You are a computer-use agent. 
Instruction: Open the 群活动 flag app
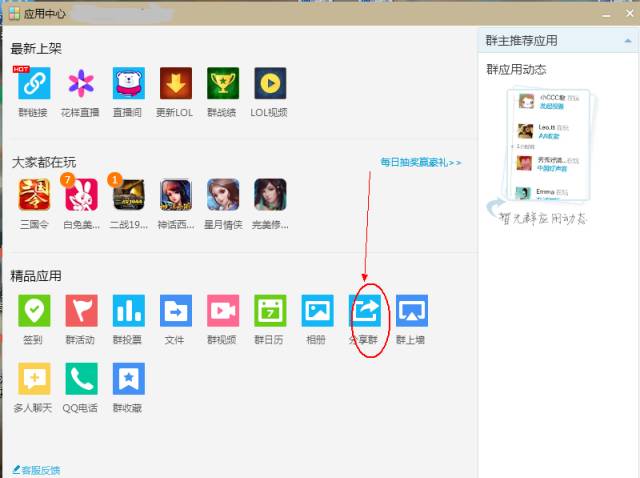81,311
